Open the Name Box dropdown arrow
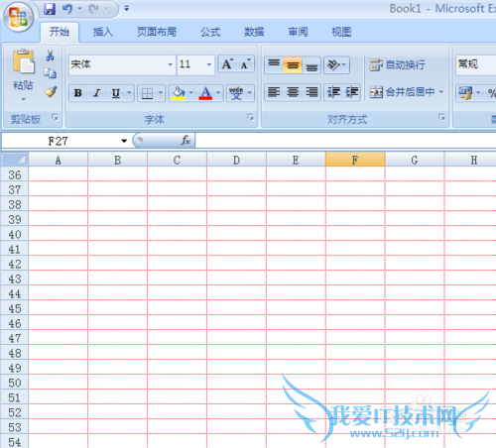 (124, 141)
